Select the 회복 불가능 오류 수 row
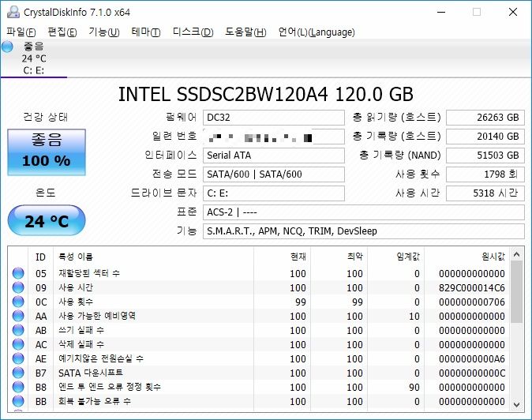This screenshot has width=532, height=420. (x=259, y=401)
